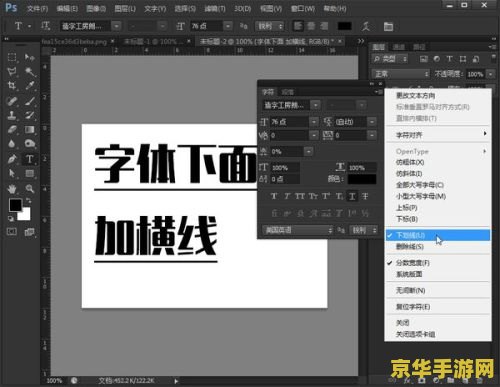Select the Lasso tool
Image resolution: width=500 pixels, height=387 pixels.
[x=12, y=72]
